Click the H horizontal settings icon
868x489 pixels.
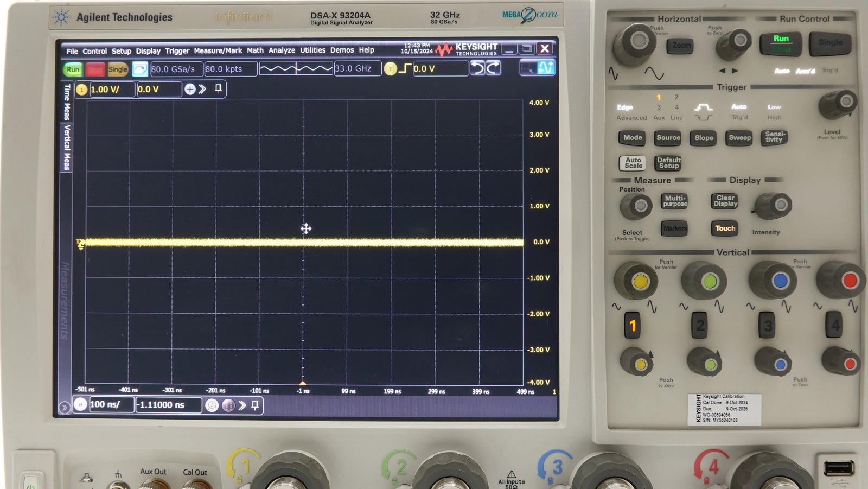(x=80, y=404)
